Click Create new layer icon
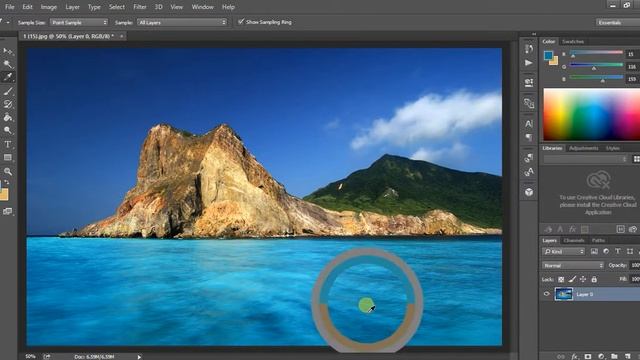The image size is (640, 360). click(x=627, y=356)
